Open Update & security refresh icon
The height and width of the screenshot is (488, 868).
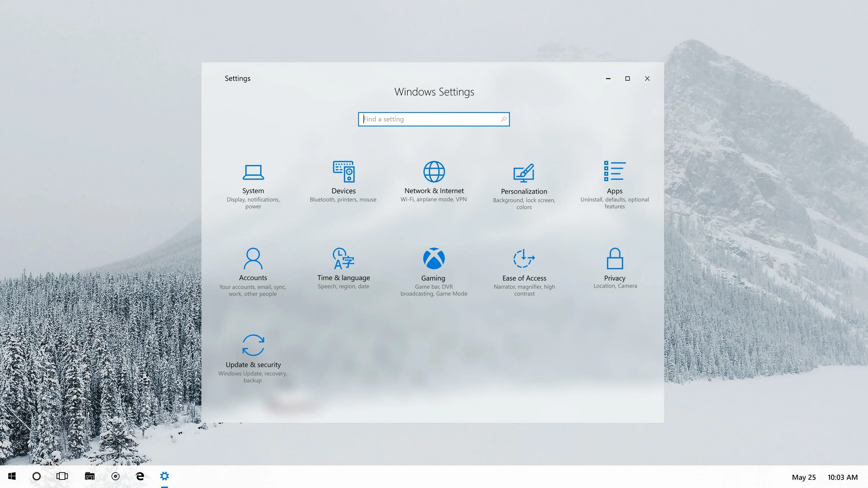click(253, 345)
